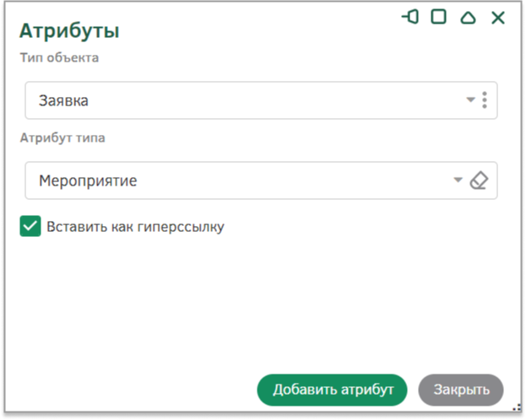Pin the Атрибуты dialog window
Image resolution: width=526 pixels, height=420 pixels.
(x=410, y=17)
